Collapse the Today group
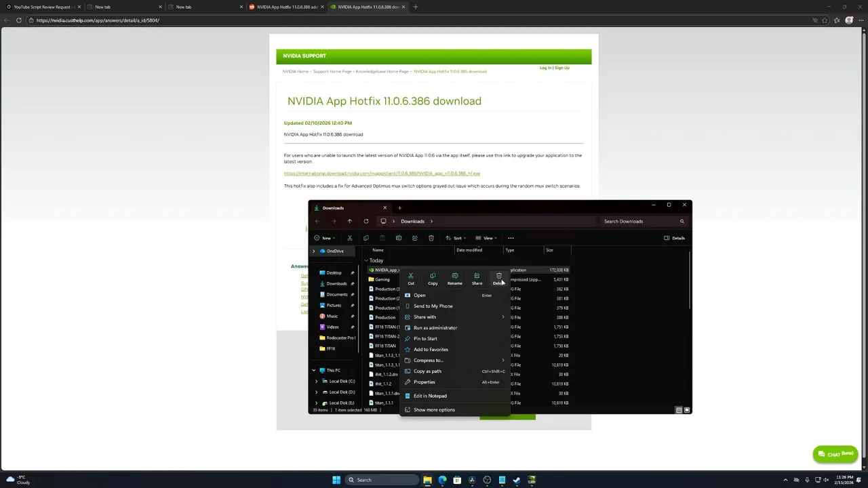 [x=366, y=260]
